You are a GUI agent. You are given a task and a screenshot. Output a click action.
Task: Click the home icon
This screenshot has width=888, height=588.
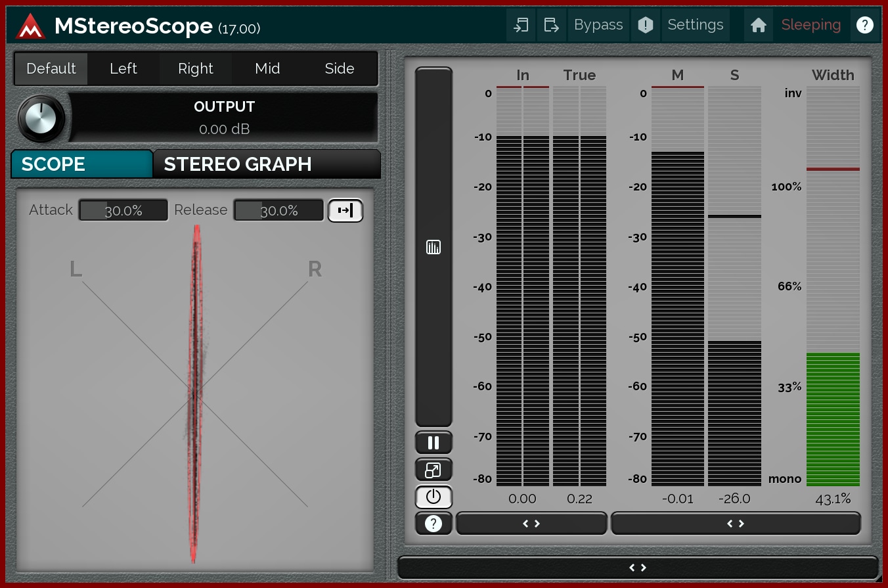coord(759,26)
